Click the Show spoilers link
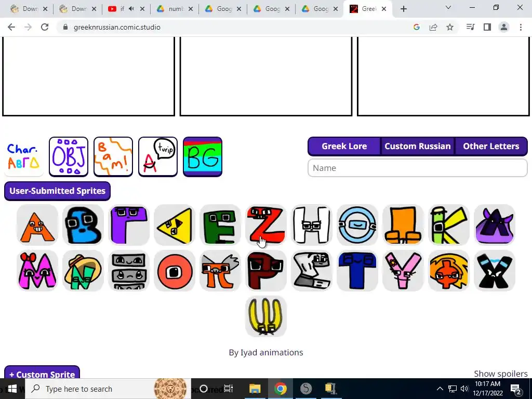Screen dimensions: 532x399 500,374
